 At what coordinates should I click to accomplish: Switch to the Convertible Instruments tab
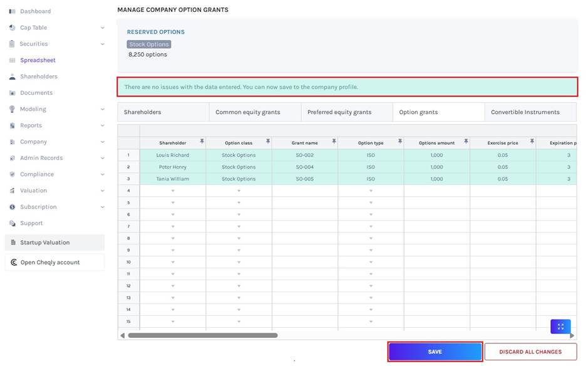(530, 112)
